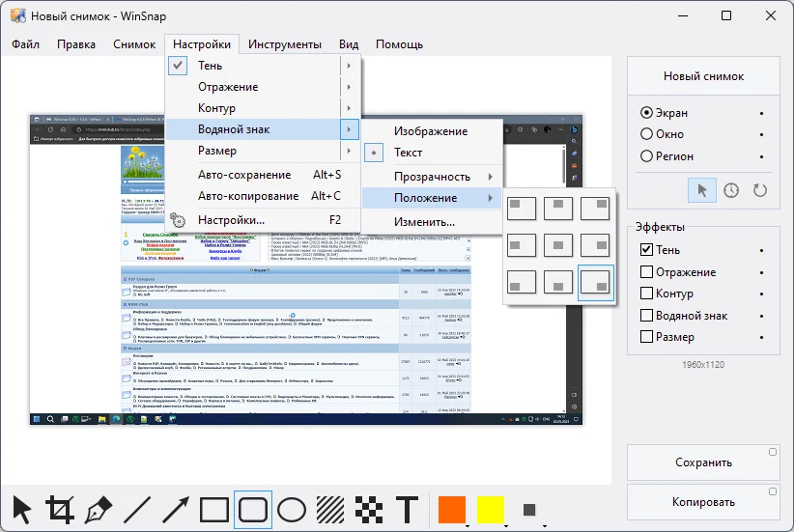This screenshot has width=794, height=532.
Task: Click the repeat capture refresh icon
Action: [759, 190]
